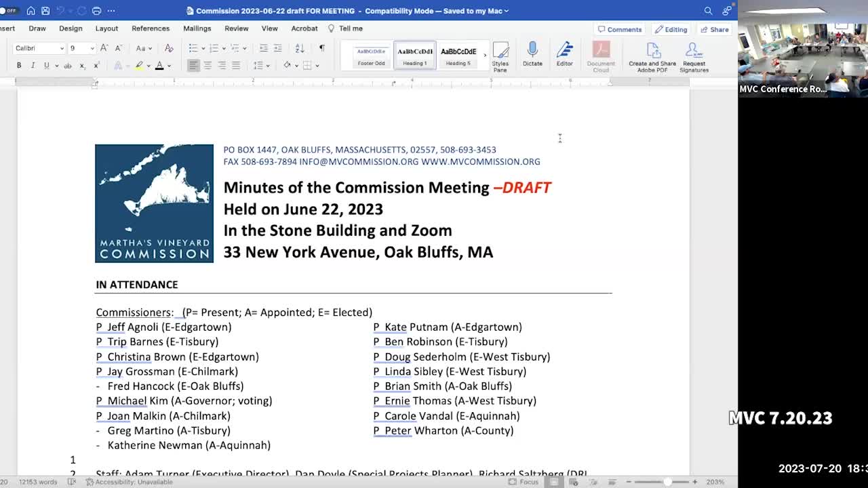Click the Share button

pos(715,29)
